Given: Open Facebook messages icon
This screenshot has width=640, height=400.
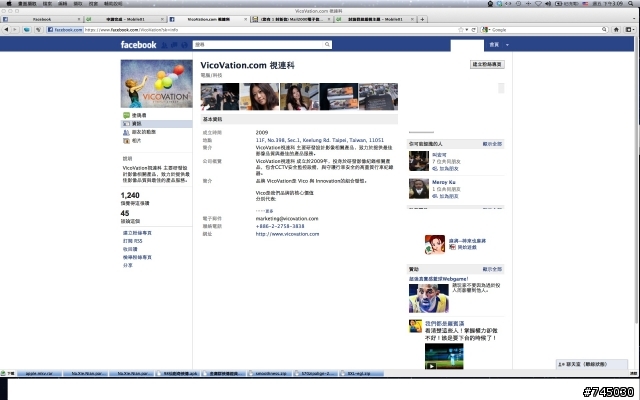Looking at the screenshot, I should 174,45.
